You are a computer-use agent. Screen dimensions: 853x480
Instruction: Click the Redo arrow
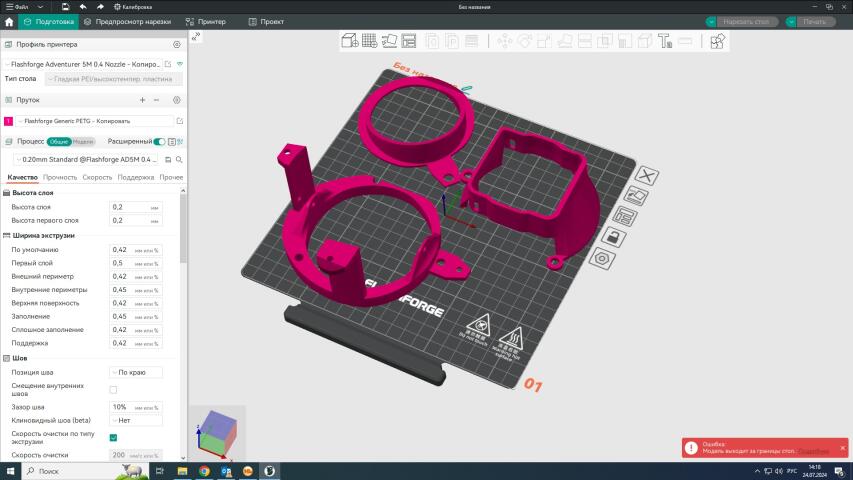(x=100, y=7)
